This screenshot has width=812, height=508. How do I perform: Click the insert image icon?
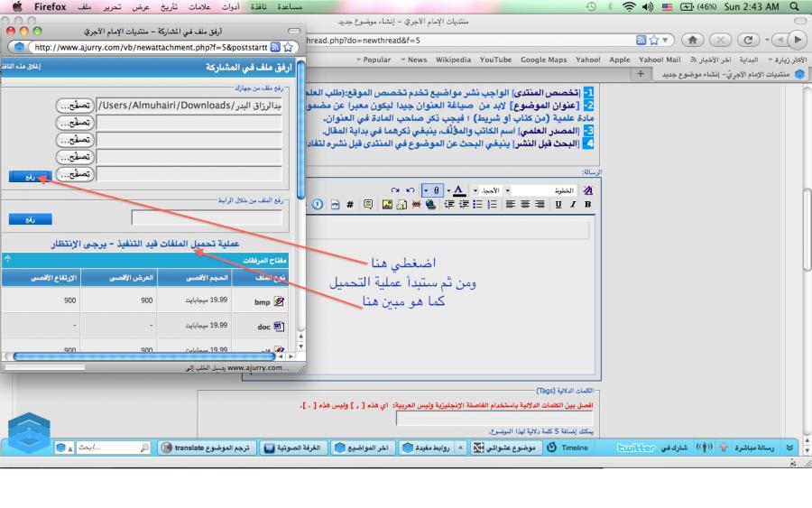pos(387,205)
